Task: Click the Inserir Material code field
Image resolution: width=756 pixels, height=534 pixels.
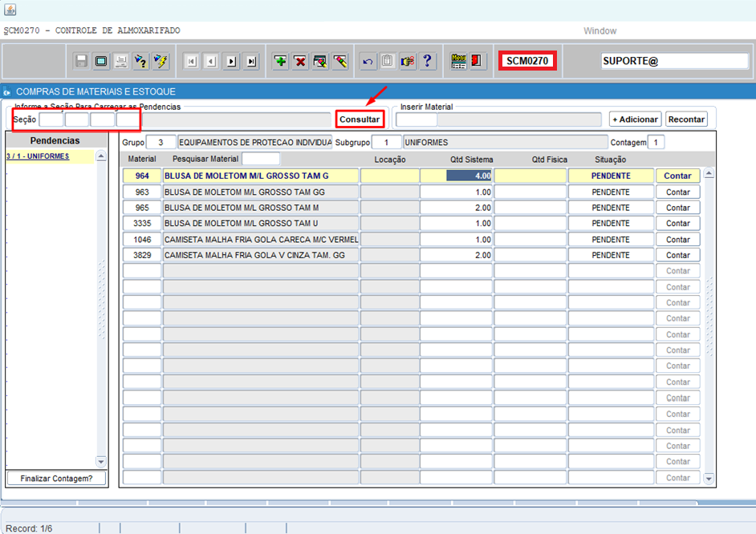Action: (416, 119)
